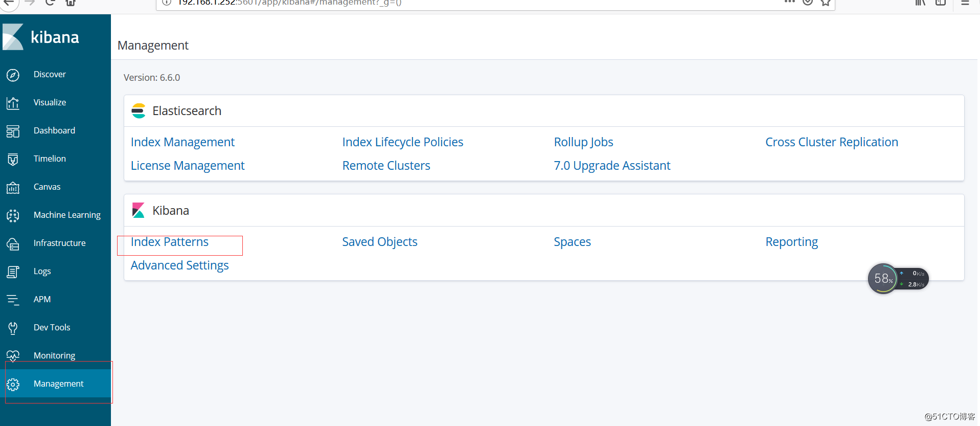Open Visualize in the sidebar

50,102
